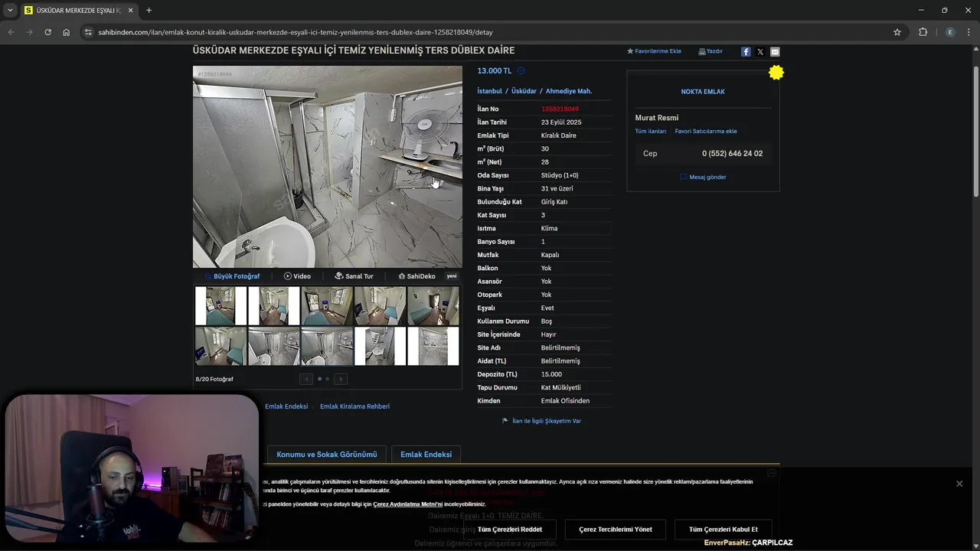Click the listing number 1258218049
The height and width of the screenshot is (551, 980).
pyautogui.click(x=560, y=109)
